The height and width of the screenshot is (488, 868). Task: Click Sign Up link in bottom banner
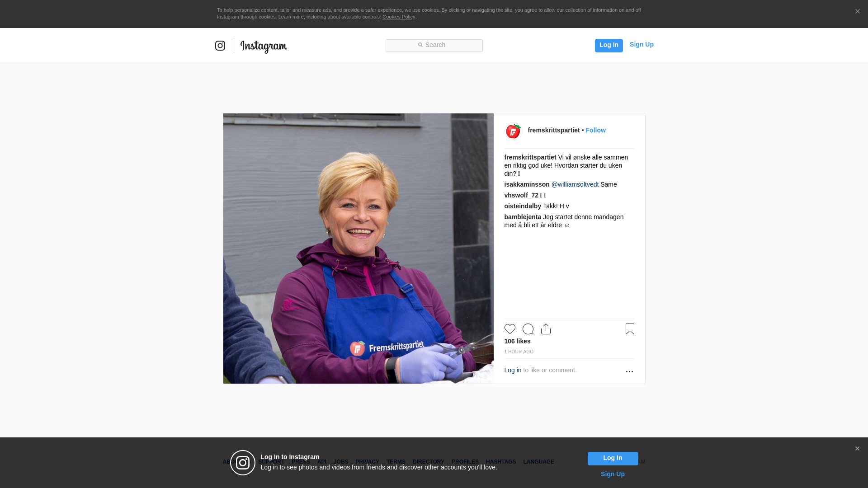coord(613,474)
